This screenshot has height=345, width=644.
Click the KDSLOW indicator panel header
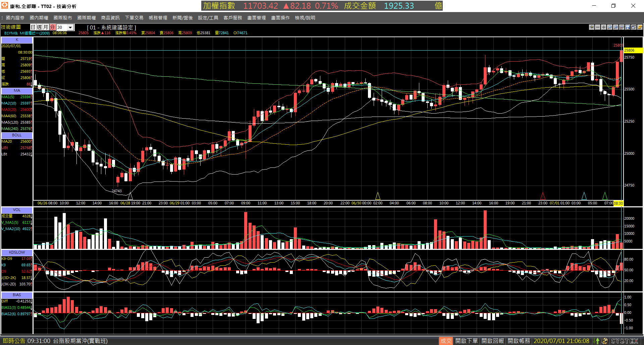17,252
